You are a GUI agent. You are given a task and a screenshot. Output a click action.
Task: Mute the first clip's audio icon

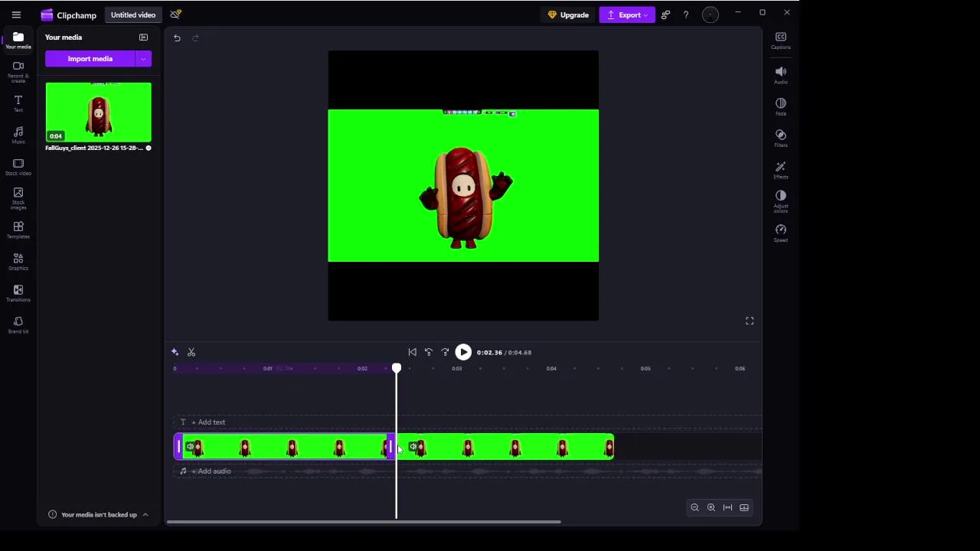click(190, 447)
